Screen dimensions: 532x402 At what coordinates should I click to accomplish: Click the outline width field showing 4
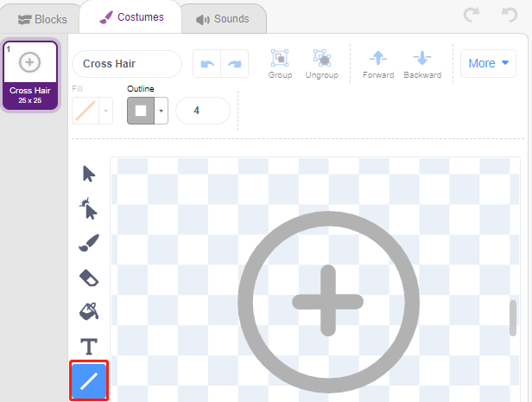coord(203,111)
